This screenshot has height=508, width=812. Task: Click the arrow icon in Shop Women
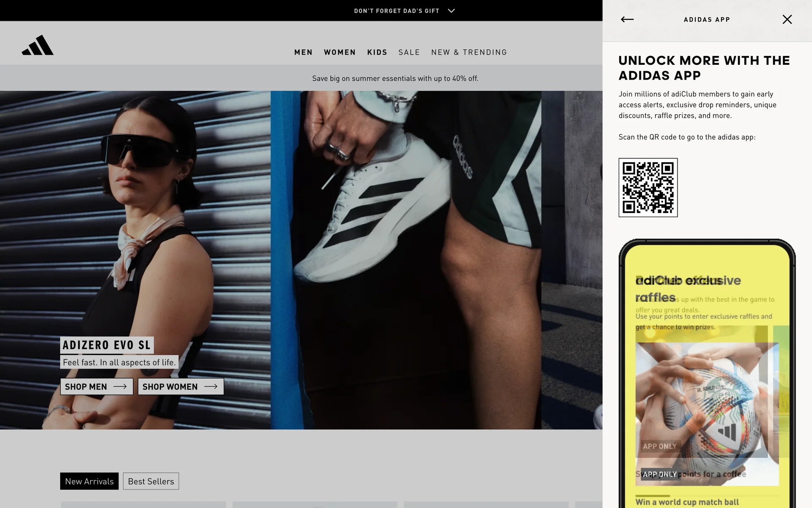pyautogui.click(x=211, y=387)
